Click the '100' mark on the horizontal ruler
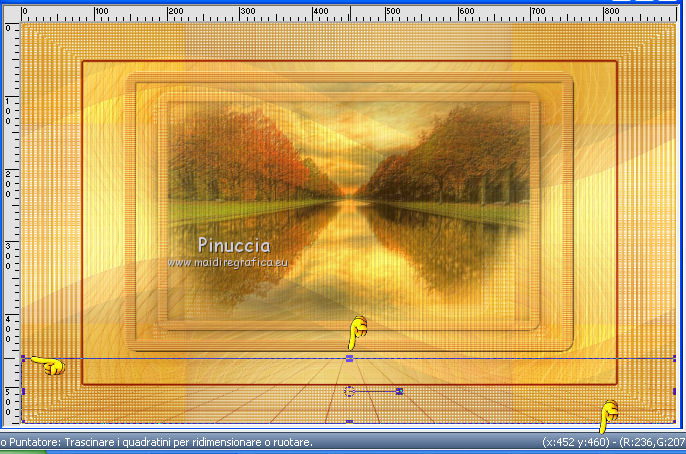 click(x=102, y=11)
